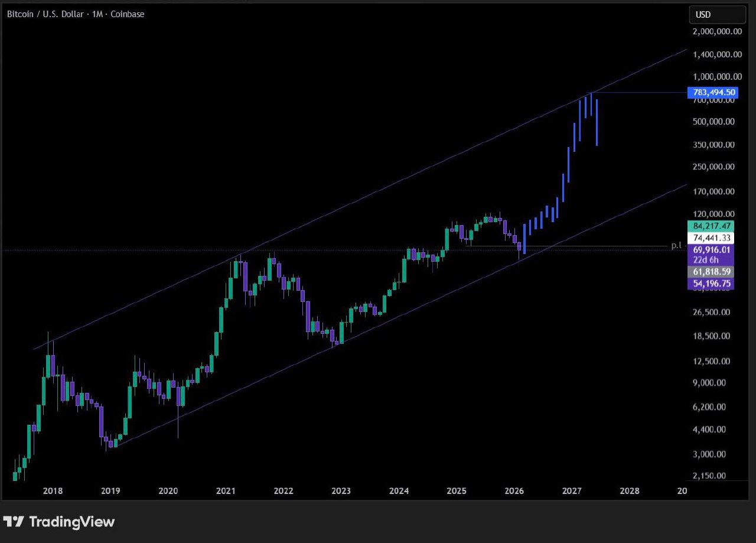756x543 pixels.
Task: Click the 2024 label on time axis
Action: point(399,491)
